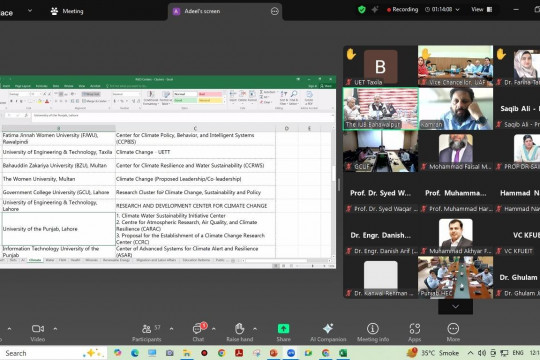Screen dimensions: 540x360
Task: Click the Recording indicator
Action: tap(402, 10)
